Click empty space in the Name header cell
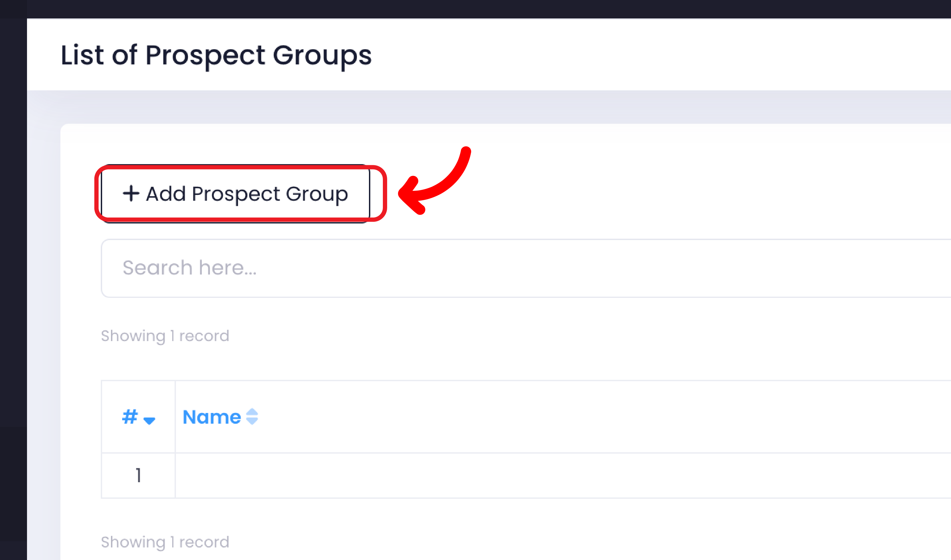 (566, 417)
